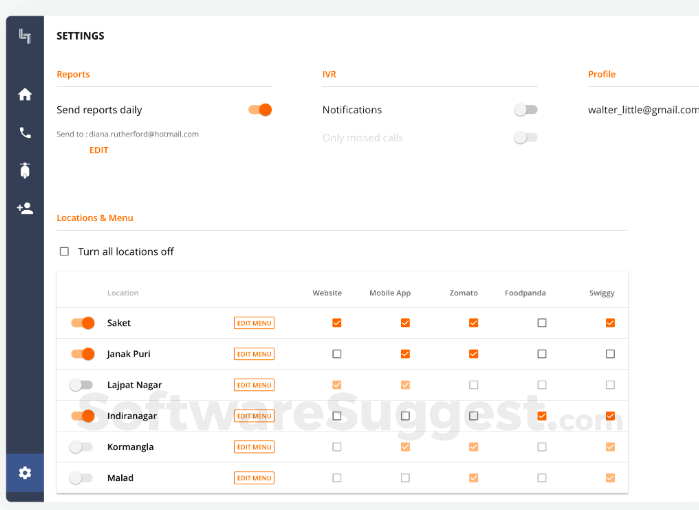Click Edit Menu for Saket
This screenshot has width=699, height=510.
pos(254,323)
